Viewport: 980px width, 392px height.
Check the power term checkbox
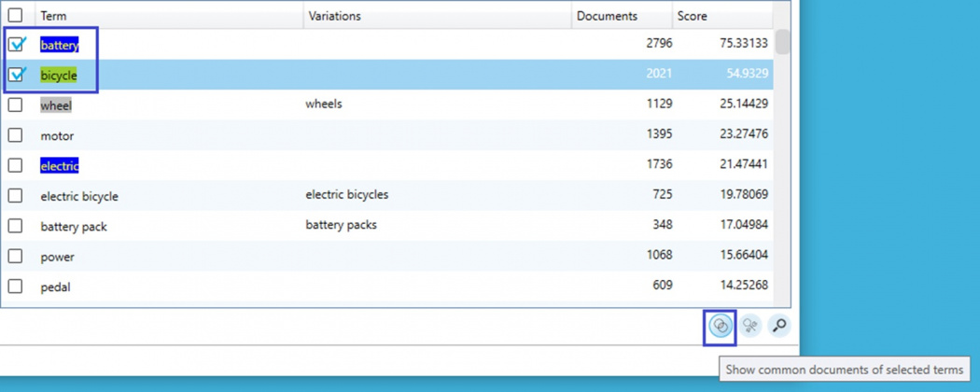coord(15,257)
